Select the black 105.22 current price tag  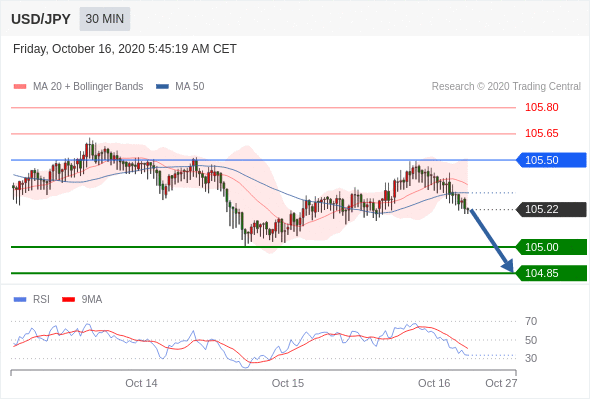pyautogui.click(x=551, y=209)
